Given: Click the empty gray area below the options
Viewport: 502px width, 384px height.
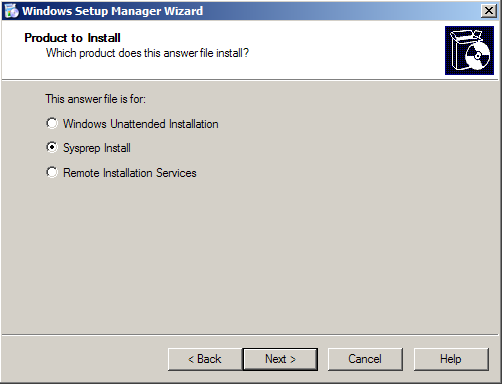Looking at the screenshot, I should (250, 257).
